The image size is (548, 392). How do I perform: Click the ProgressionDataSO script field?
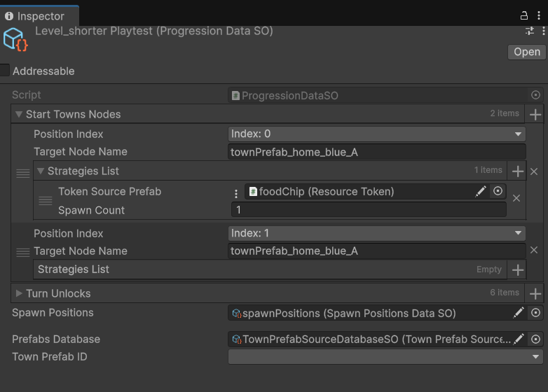click(x=385, y=95)
